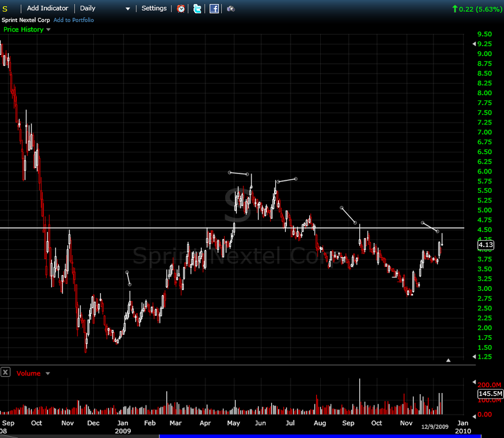Expand the Volume indicator dropdown
Screen dimensions: 504x438
click(48, 374)
